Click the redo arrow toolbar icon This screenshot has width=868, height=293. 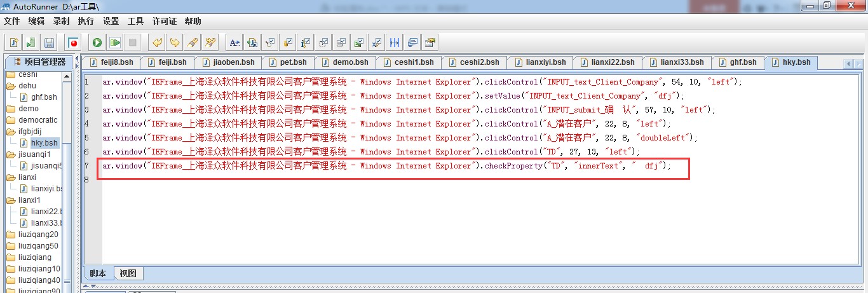174,43
